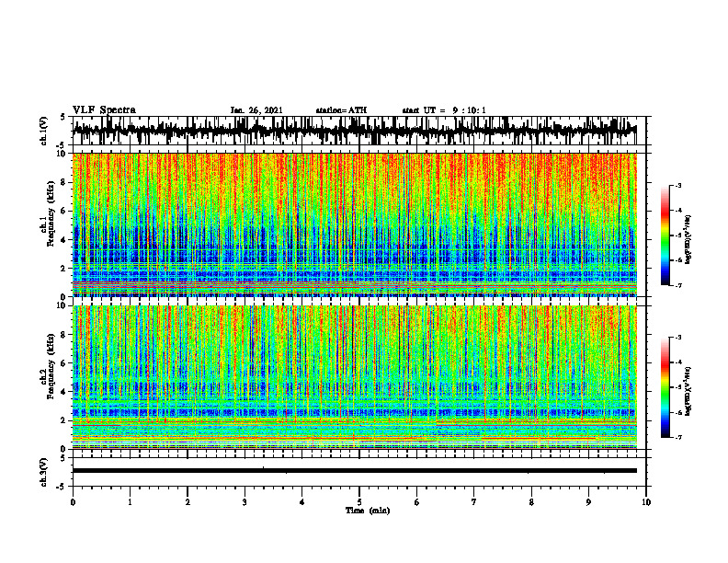Click the "ch.1(V)" waveform axis label
Screen dimensions: 728x563
44,131
